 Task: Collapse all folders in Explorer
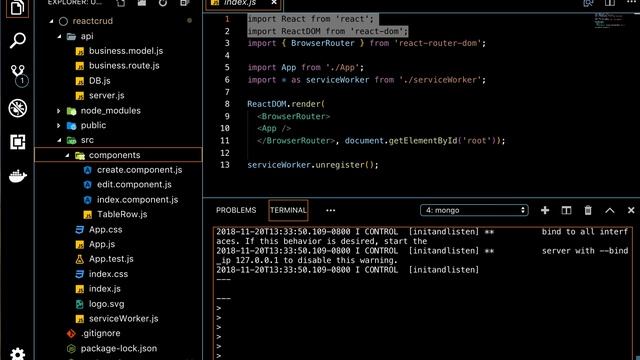(x=184, y=3)
